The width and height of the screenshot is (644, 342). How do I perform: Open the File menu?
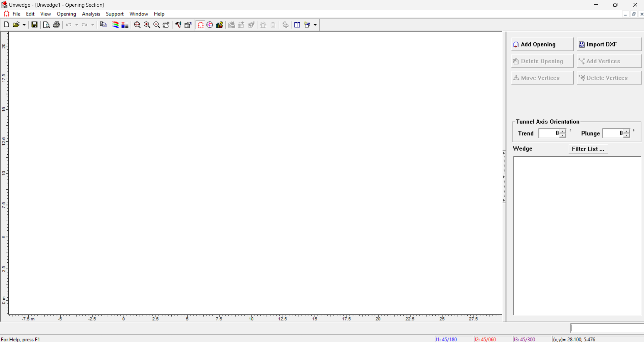pyautogui.click(x=16, y=14)
